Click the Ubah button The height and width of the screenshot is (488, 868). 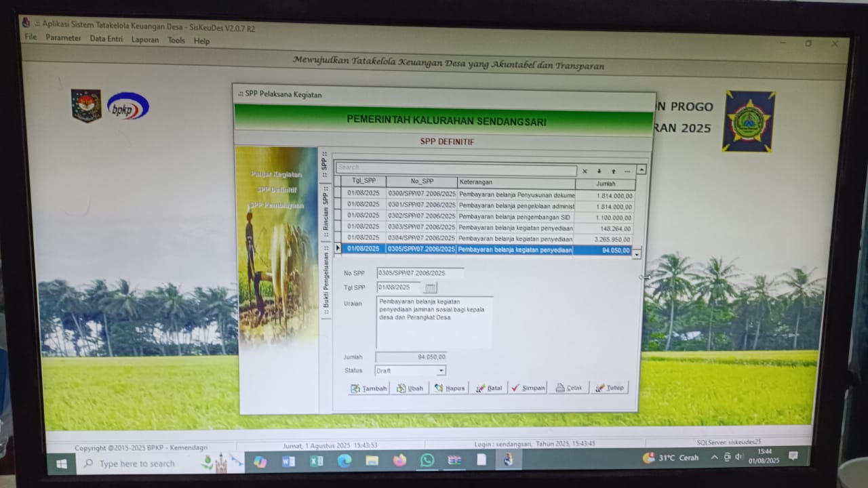click(410, 388)
